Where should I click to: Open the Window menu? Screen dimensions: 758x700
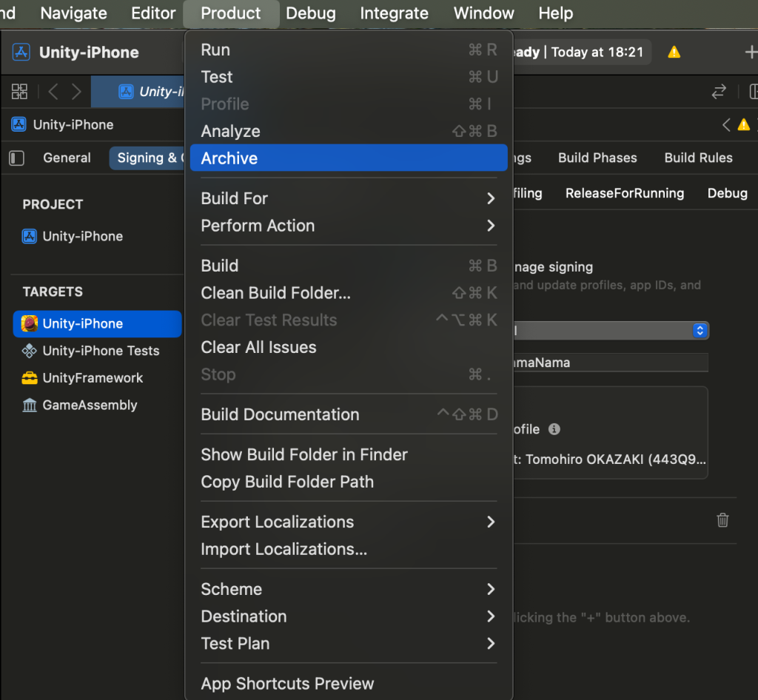point(483,13)
